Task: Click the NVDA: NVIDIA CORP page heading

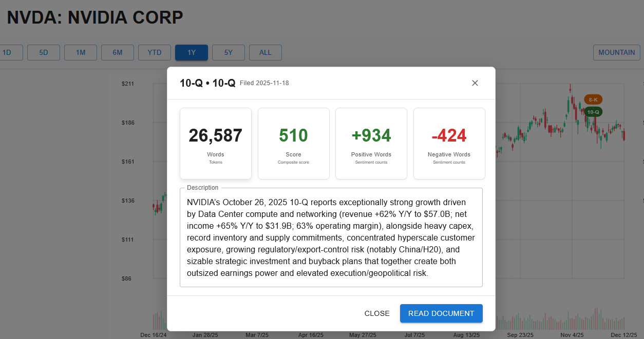Action: point(95,17)
